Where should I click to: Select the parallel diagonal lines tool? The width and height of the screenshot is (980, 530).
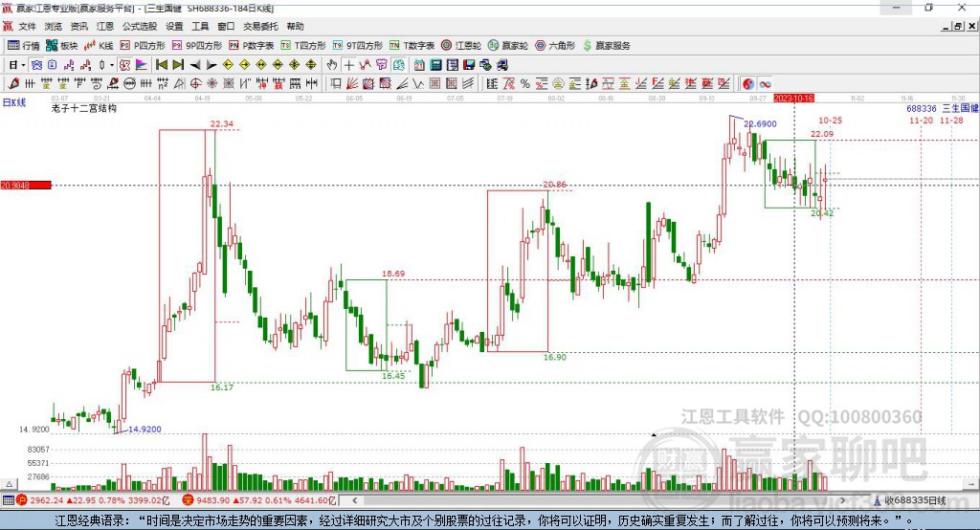(x=468, y=84)
